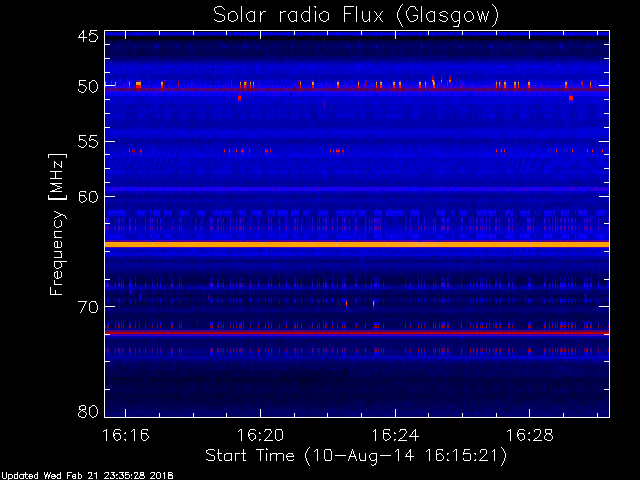
Task: Click the 16:28 time axis label
Action: point(530,435)
